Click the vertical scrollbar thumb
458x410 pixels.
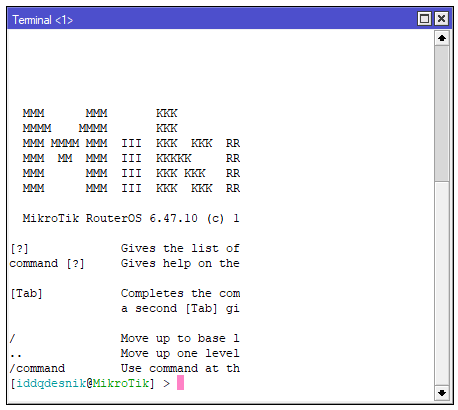pos(442,113)
